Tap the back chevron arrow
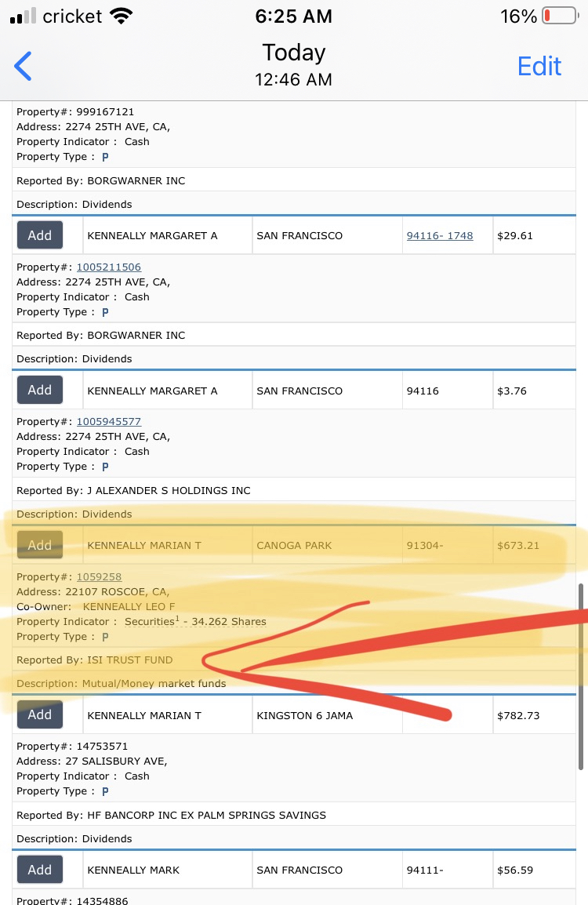This screenshot has width=588, height=905. [23, 66]
